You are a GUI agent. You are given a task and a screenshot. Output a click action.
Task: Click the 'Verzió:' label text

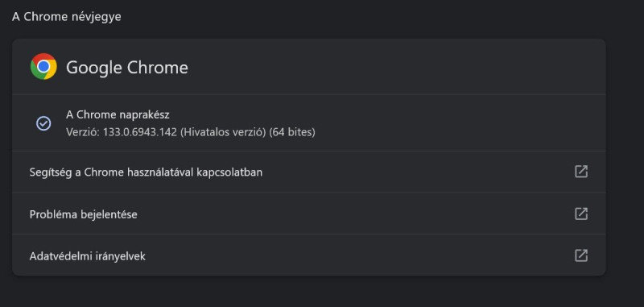[x=83, y=132]
